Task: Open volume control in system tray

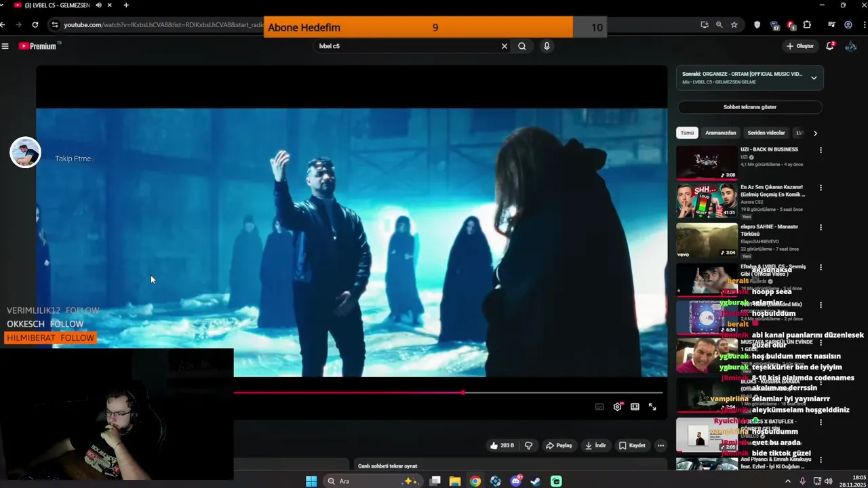Action: (828, 481)
